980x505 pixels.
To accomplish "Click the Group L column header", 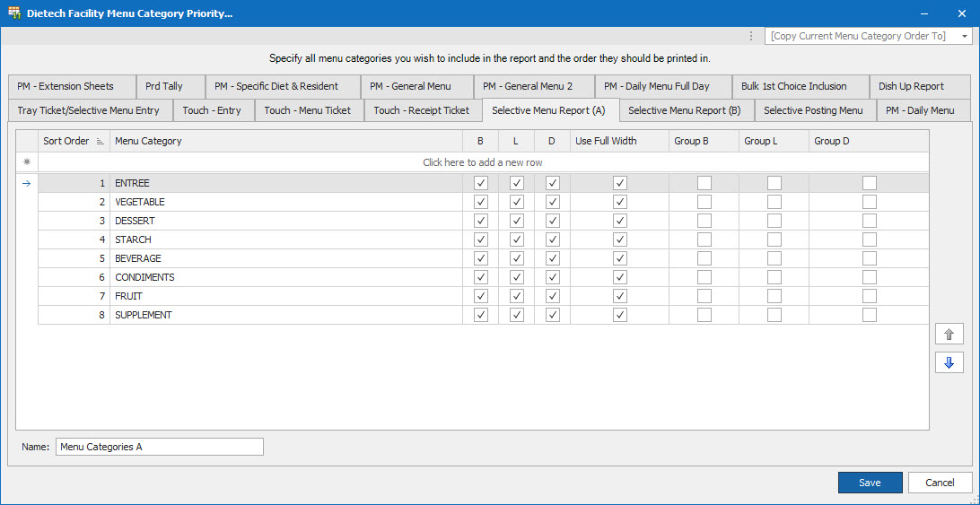I will tap(774, 141).
